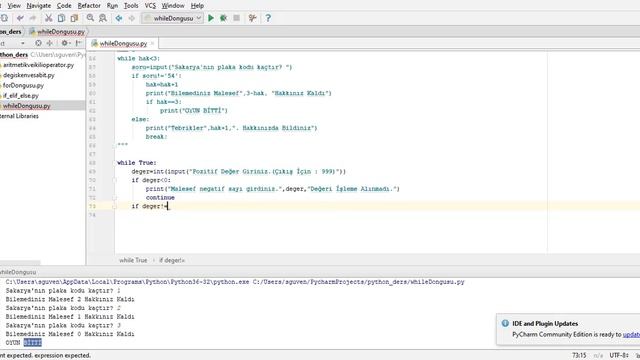Hide the Project panel with the pin icon
This screenshot has height=360, width=640.
78,43
